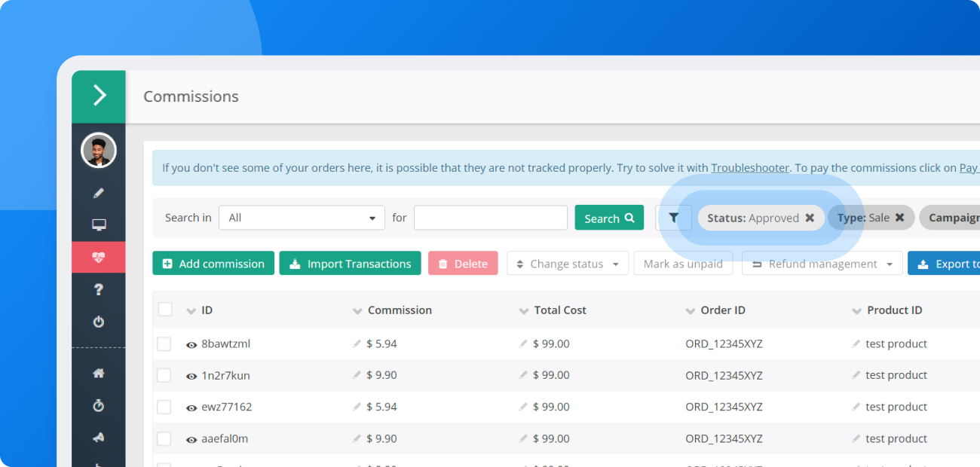Remove the Status: Approved filter chip
980x467 pixels.
pos(810,218)
